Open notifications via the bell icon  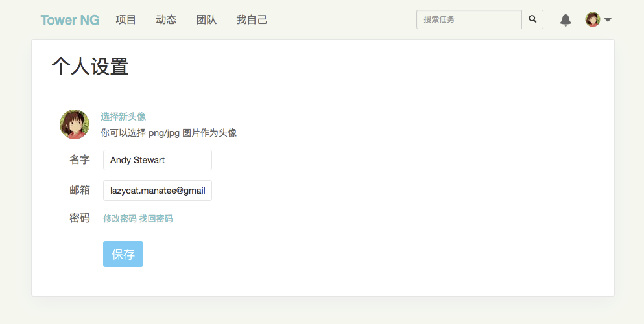point(566,20)
